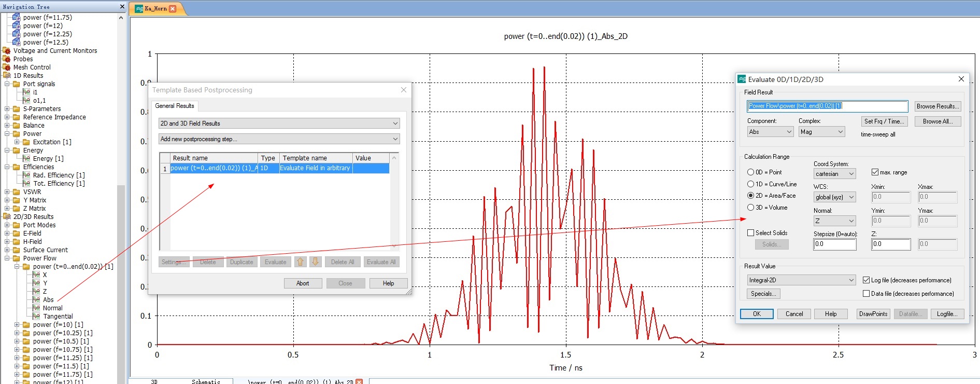Select the Y component icon under Power Flow

pyautogui.click(x=36, y=283)
